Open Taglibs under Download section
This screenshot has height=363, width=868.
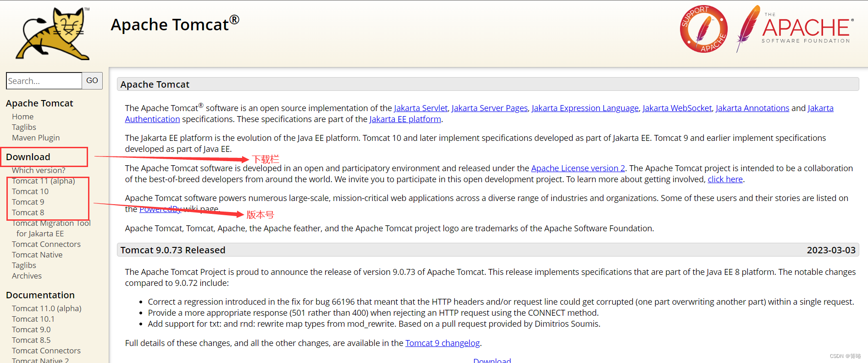coord(24,265)
